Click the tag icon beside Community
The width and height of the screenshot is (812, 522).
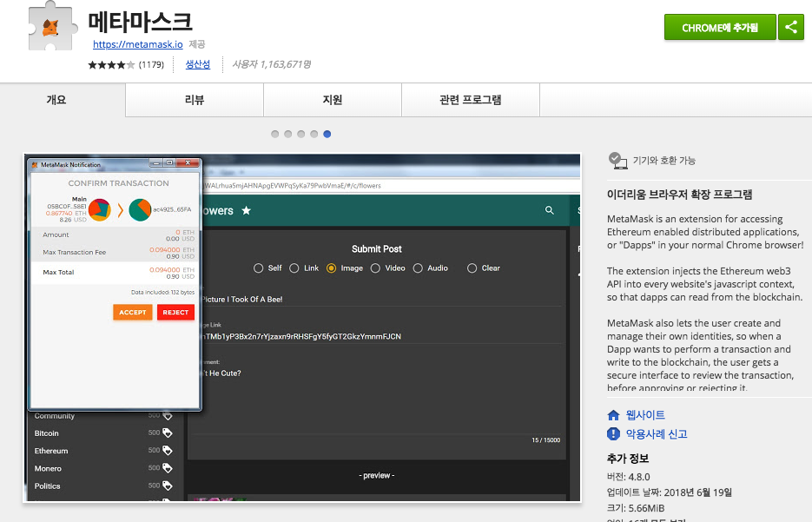[168, 415]
